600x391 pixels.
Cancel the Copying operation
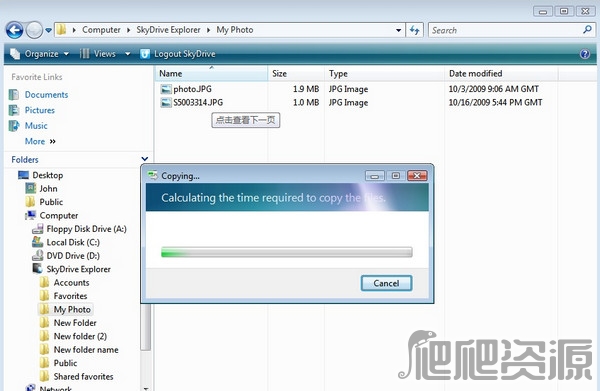click(x=386, y=283)
